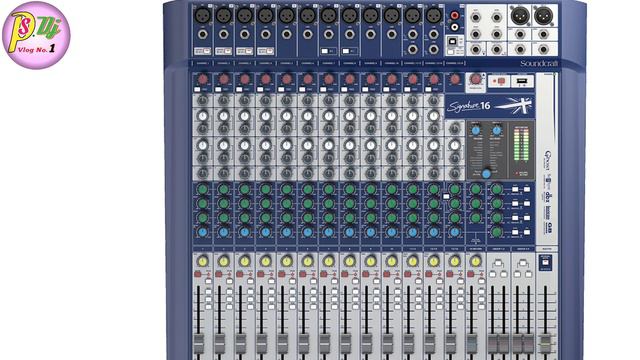
Task: Click the channel 6 top green aux send knob
Action: 308,189
